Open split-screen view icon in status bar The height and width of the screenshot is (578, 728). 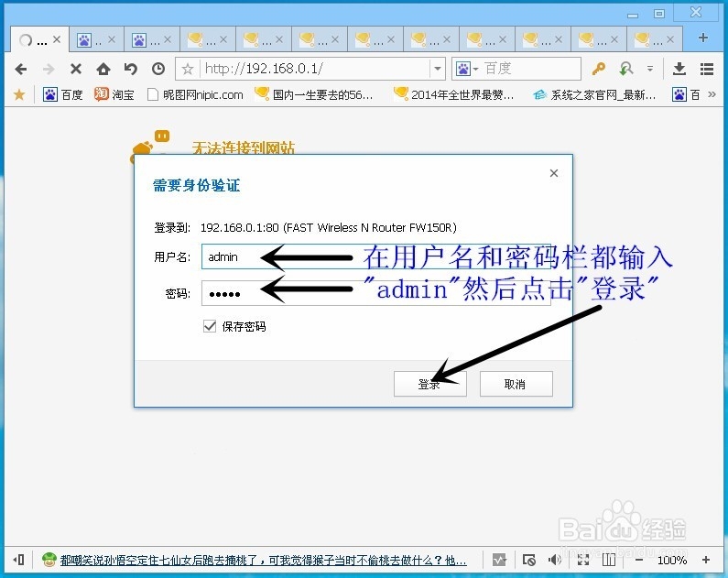click(609, 560)
